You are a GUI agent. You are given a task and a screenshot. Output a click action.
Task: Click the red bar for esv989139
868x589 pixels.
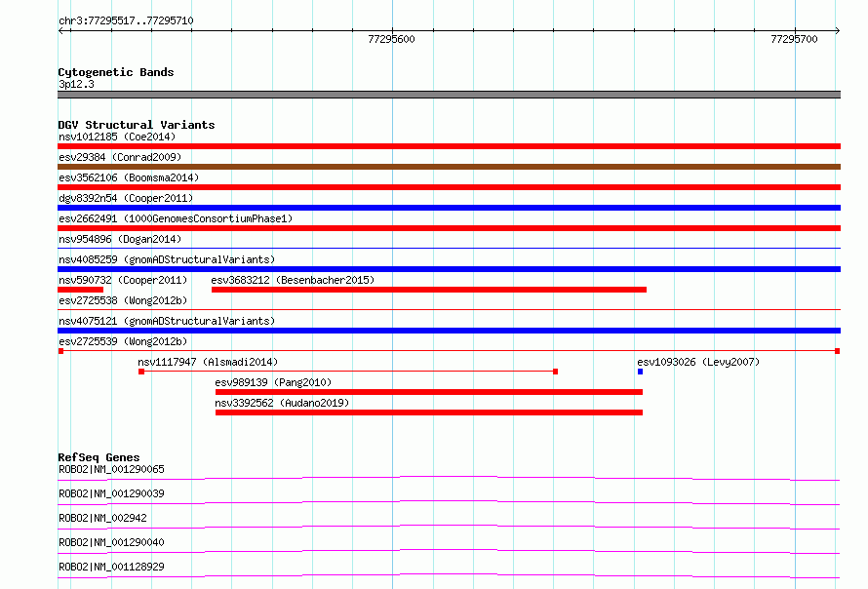tap(429, 392)
